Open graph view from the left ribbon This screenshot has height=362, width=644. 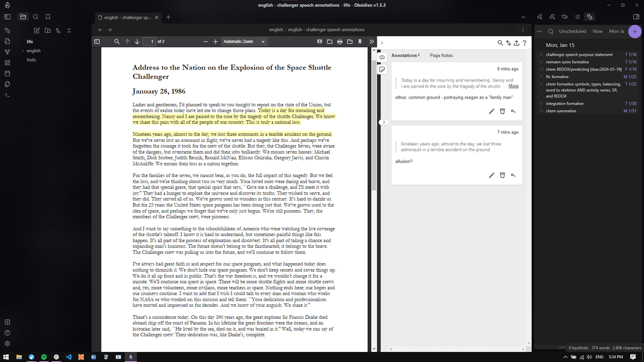tap(8, 52)
